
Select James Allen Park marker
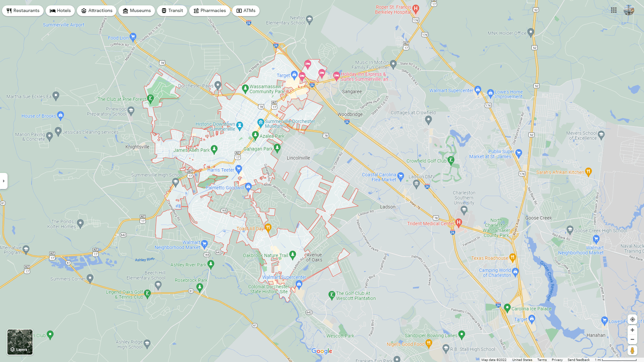point(214,149)
